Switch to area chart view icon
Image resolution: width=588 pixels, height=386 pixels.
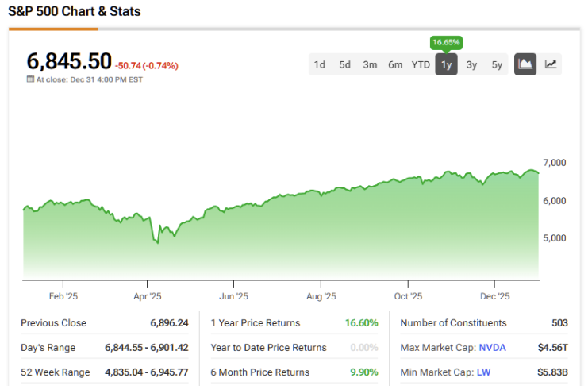525,64
